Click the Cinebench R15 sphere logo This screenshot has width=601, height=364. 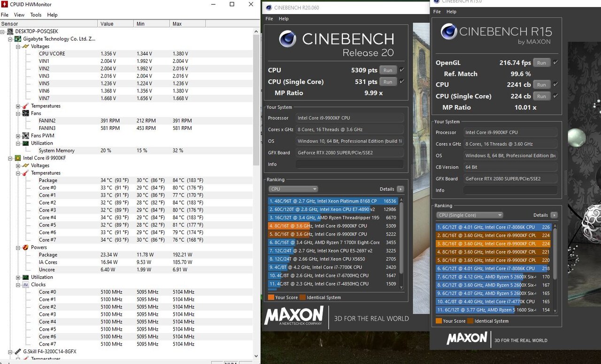pyautogui.click(x=448, y=32)
